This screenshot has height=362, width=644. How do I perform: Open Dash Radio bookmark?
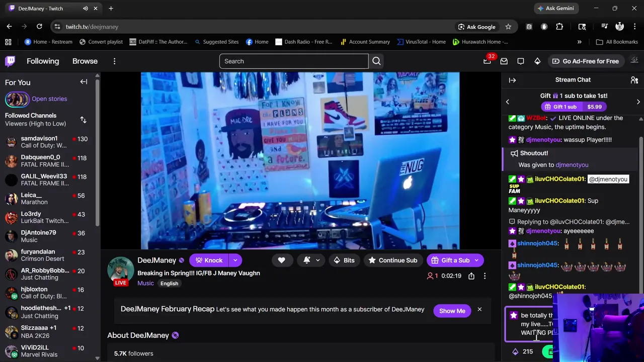[304, 42]
